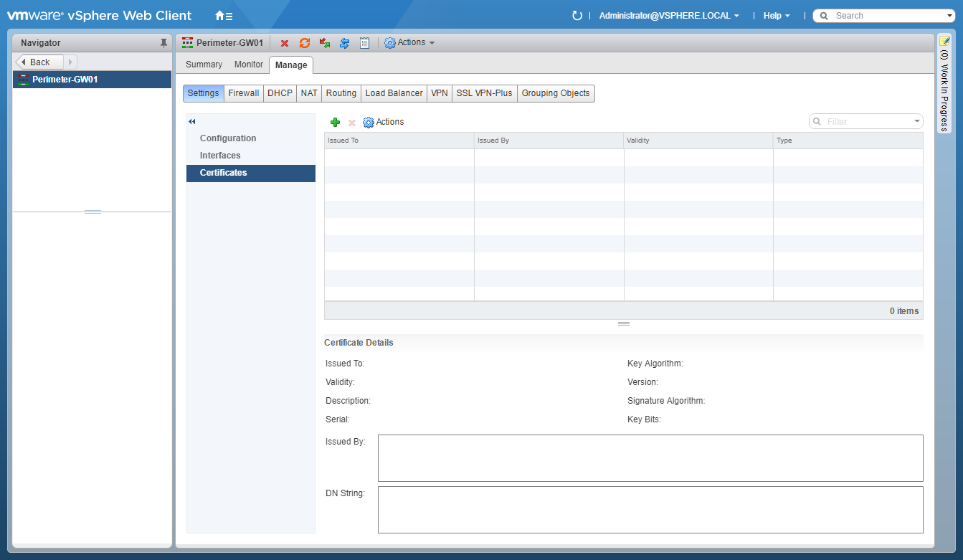
Task: Select the Load Balancer tab
Action: point(394,93)
